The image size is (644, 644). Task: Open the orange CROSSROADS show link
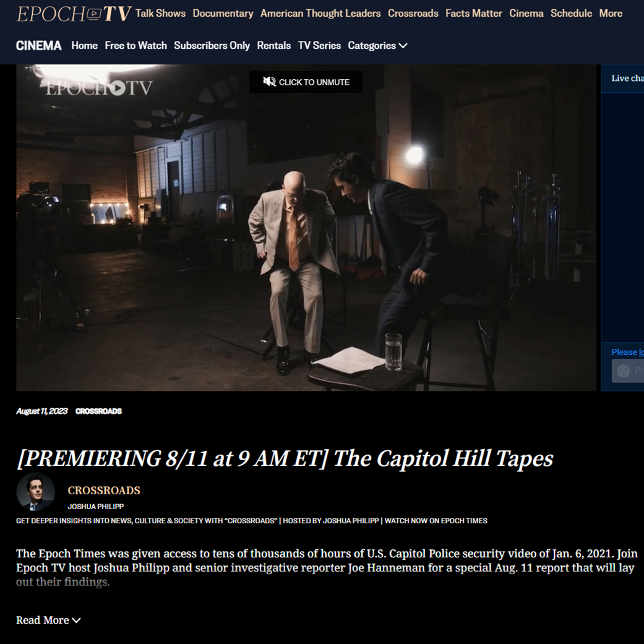point(104,491)
